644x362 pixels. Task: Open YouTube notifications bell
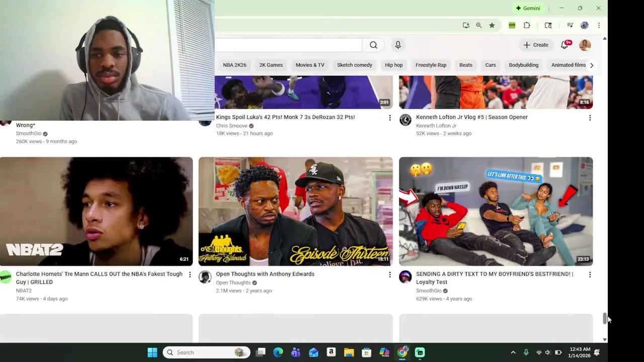(x=565, y=45)
